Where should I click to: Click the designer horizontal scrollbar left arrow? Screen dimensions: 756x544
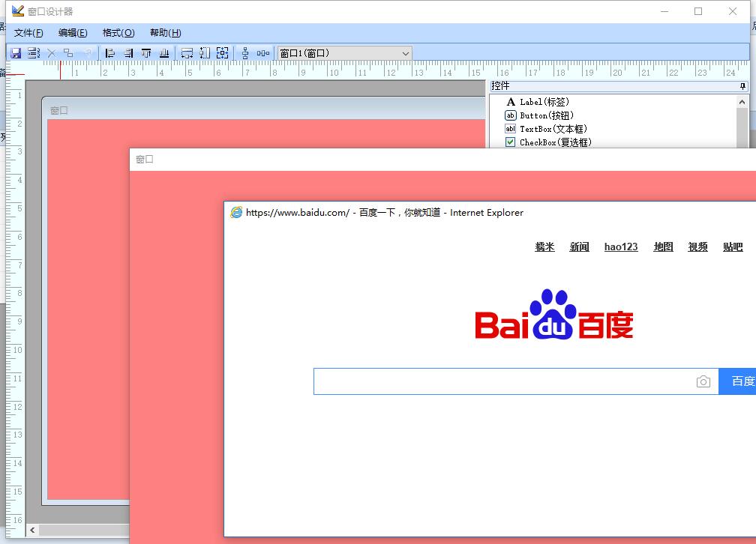pyautogui.click(x=32, y=530)
